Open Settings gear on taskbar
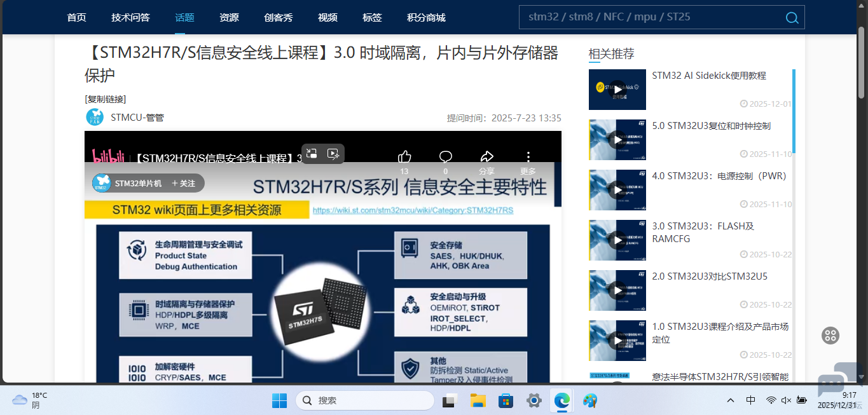The height and width of the screenshot is (415, 868). click(534, 400)
